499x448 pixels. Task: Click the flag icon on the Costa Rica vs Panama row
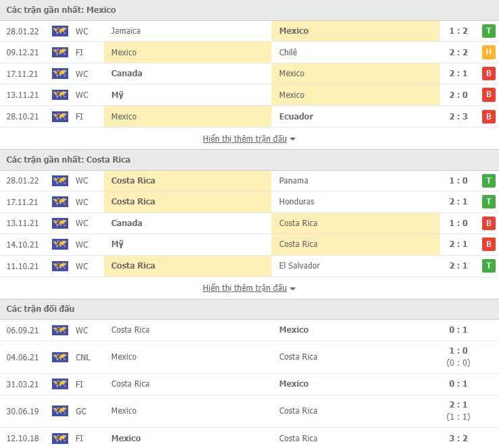point(60,181)
